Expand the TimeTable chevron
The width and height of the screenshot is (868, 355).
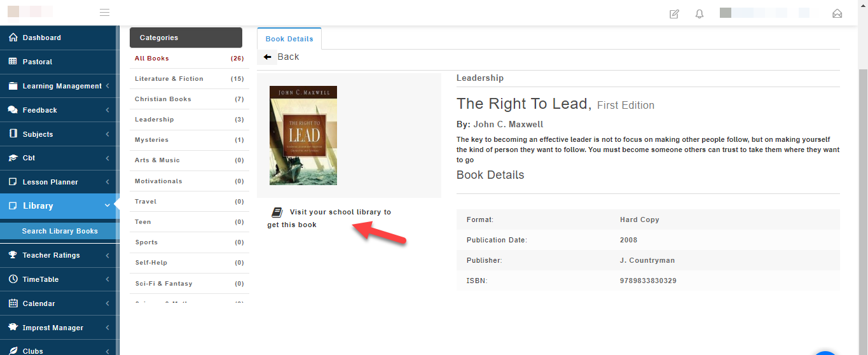pyautogui.click(x=107, y=279)
